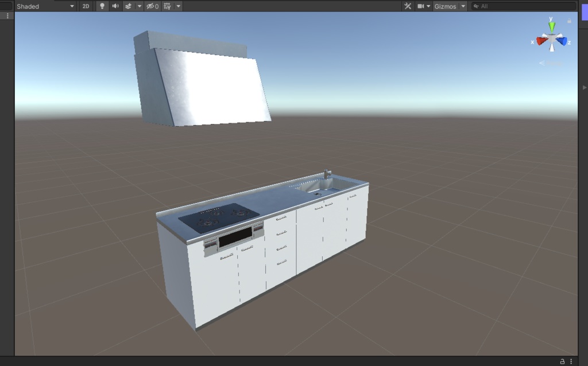This screenshot has width=588, height=366.
Task: Click the scene visibility eye icon
Action: pos(149,6)
